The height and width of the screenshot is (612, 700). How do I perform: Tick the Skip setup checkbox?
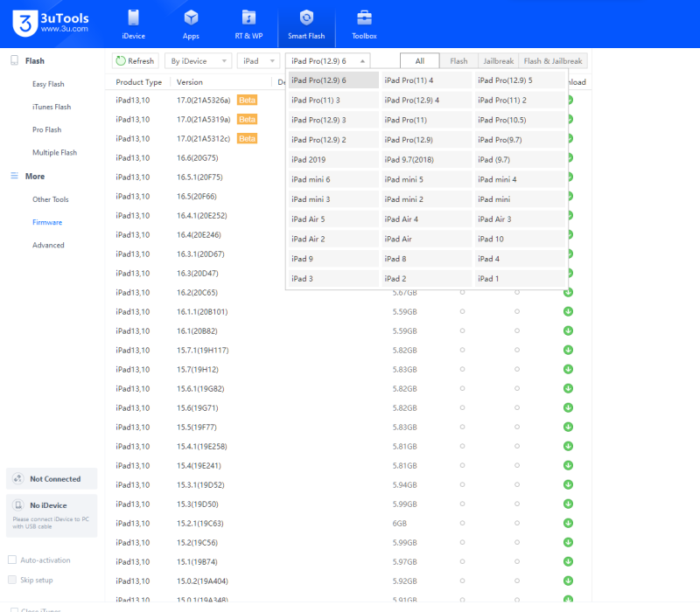pyautogui.click(x=12, y=580)
